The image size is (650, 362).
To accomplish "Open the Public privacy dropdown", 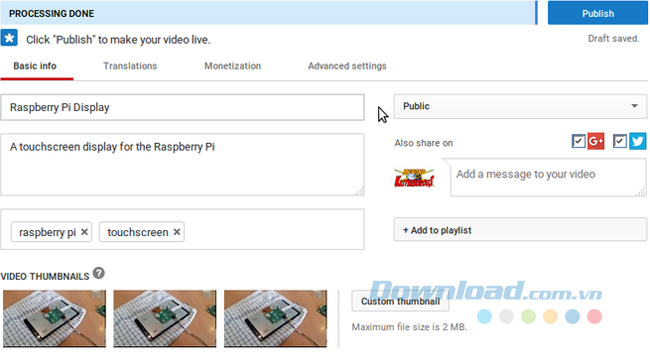I will coord(520,106).
